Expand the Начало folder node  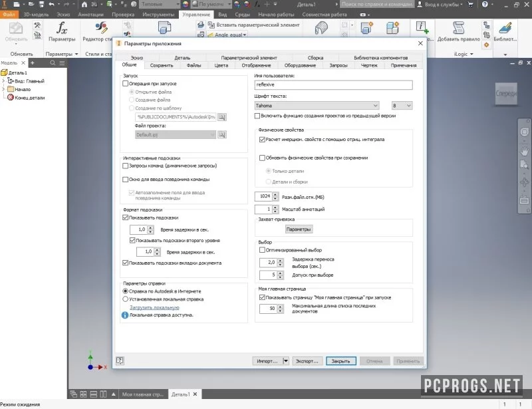coord(3,89)
